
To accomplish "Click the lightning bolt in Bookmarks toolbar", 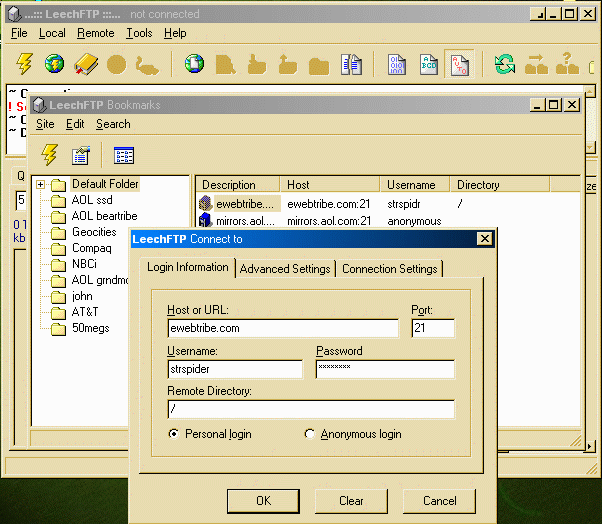I will coord(49,155).
